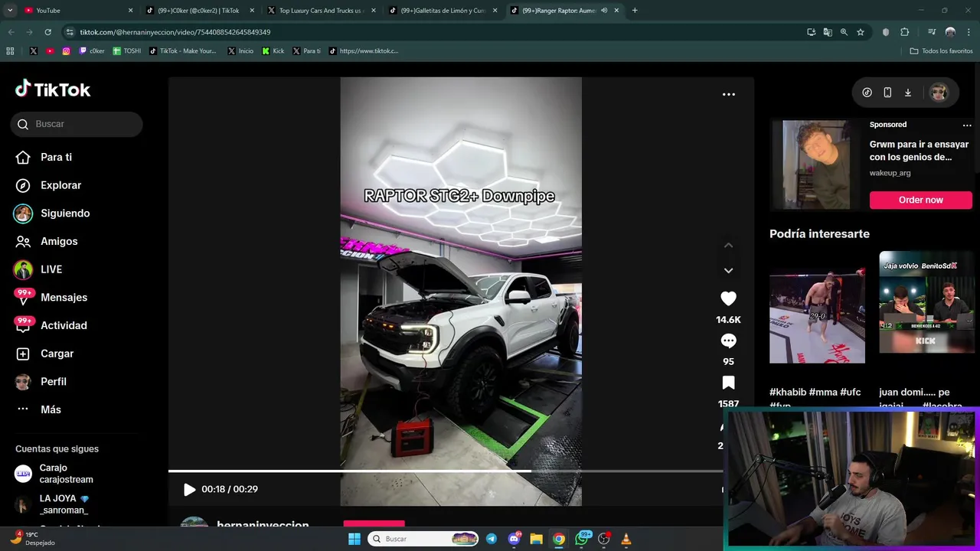Viewport: 980px width, 551px height.
Task: Open the sponsored ad's three-dot menu
Action: pos(967,125)
